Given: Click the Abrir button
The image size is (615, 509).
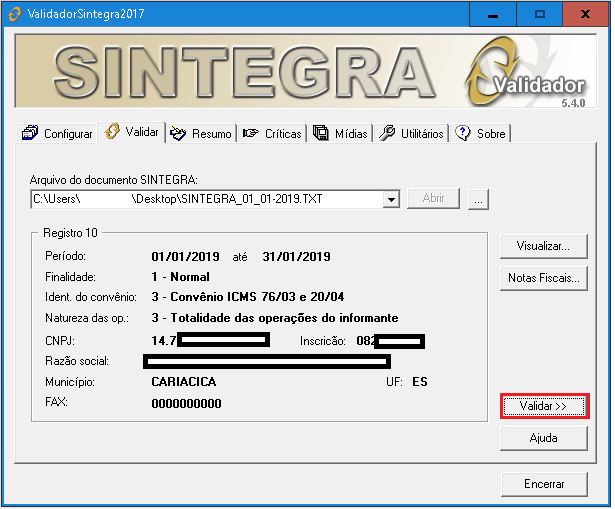Looking at the screenshot, I should tap(435, 199).
